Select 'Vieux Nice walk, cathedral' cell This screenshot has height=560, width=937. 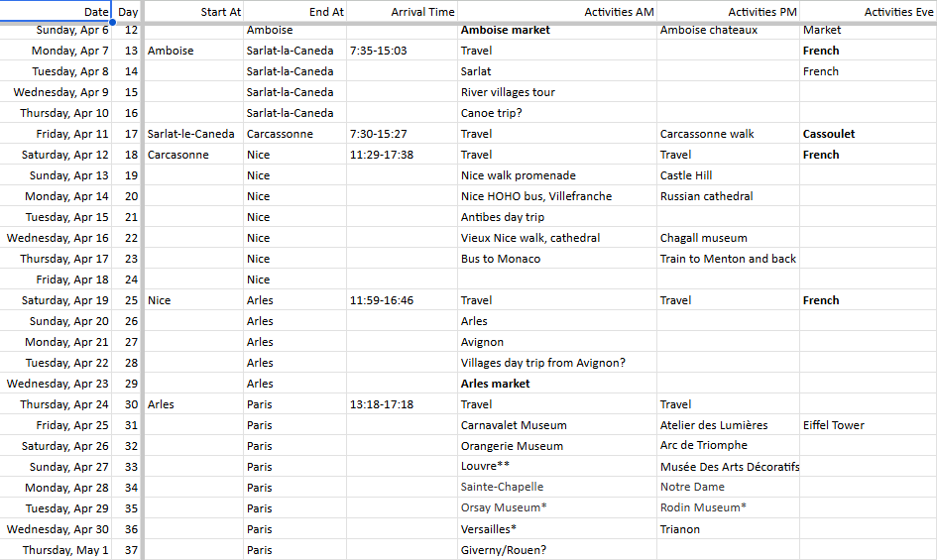557,238
